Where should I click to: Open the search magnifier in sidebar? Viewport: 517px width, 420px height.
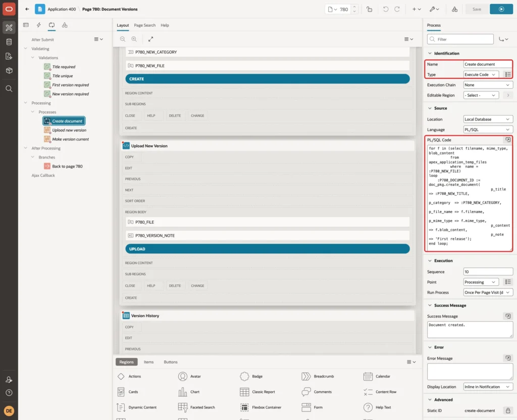click(9, 89)
